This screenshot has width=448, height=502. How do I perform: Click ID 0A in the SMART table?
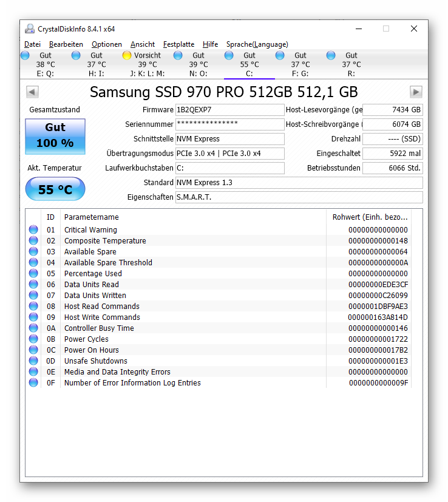pos(51,328)
